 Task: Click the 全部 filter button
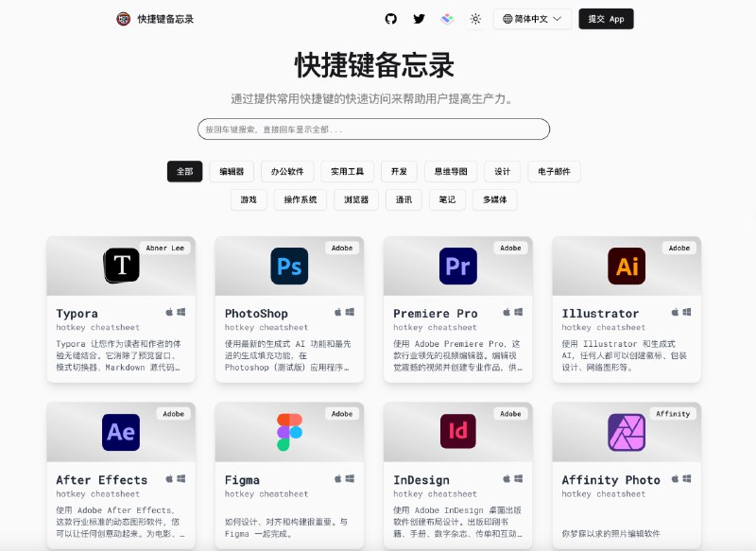tap(184, 171)
